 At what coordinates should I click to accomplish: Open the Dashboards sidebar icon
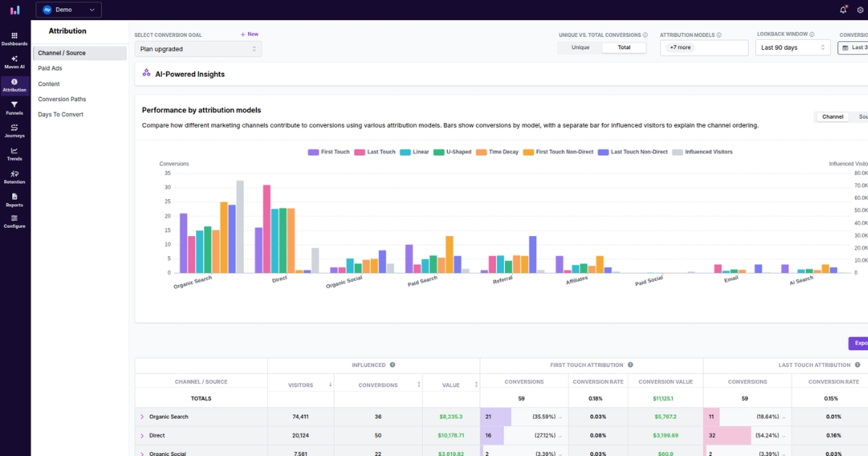tap(14, 38)
